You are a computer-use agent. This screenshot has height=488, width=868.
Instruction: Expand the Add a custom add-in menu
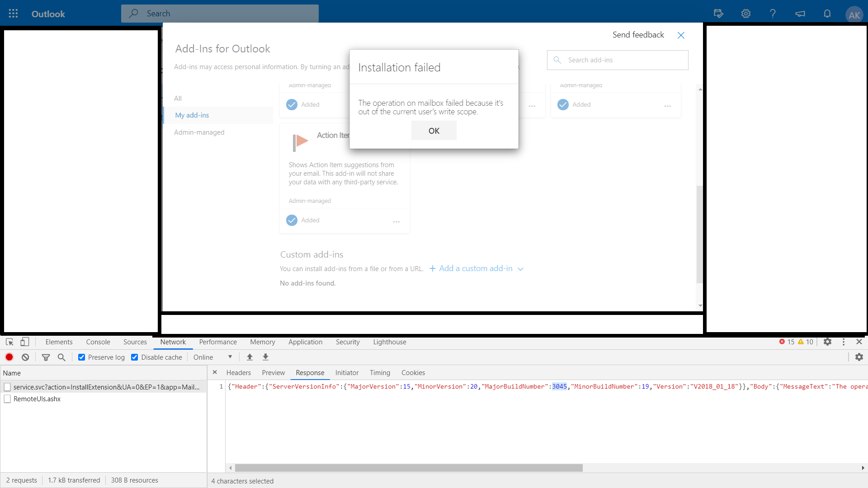point(521,268)
